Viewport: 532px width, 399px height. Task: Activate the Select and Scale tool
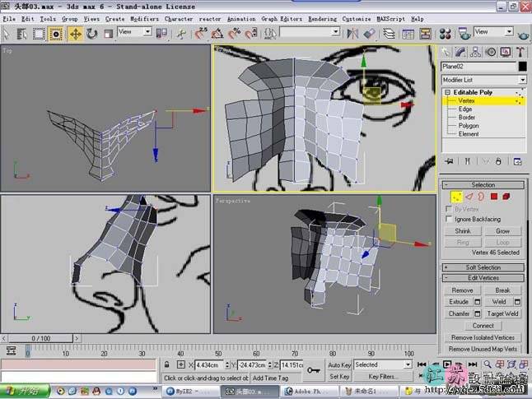108,34
